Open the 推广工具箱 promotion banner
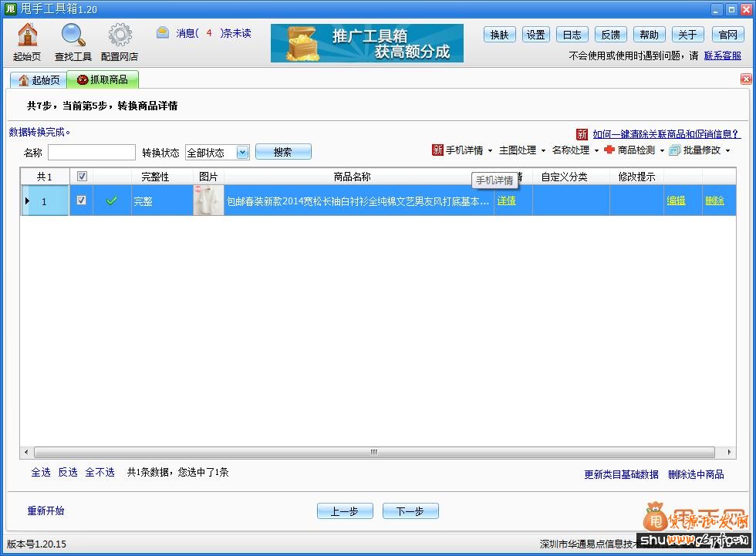The height and width of the screenshot is (556, 756). click(366, 43)
